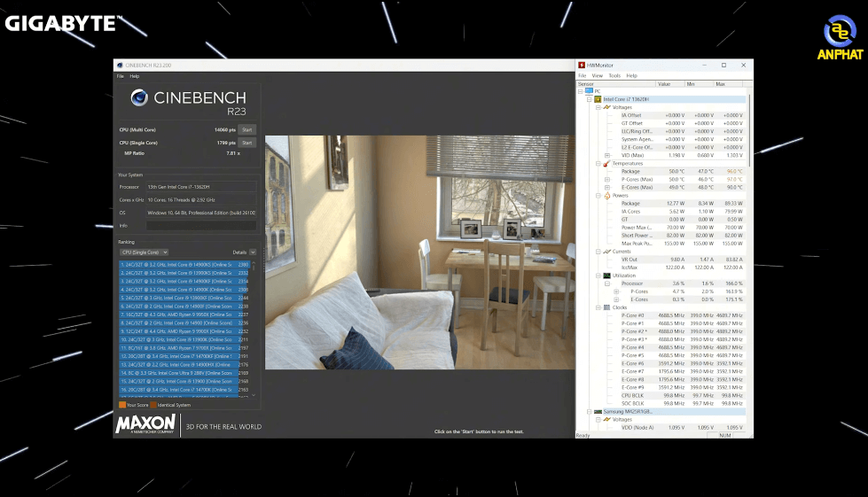868x497 pixels.
Task: Start the CPU Multi Core test
Action: click(x=246, y=130)
